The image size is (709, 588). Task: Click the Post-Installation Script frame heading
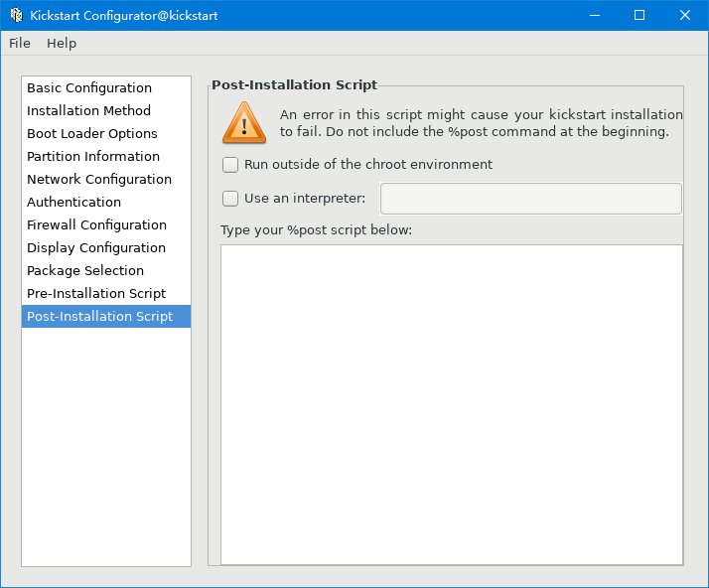[294, 85]
